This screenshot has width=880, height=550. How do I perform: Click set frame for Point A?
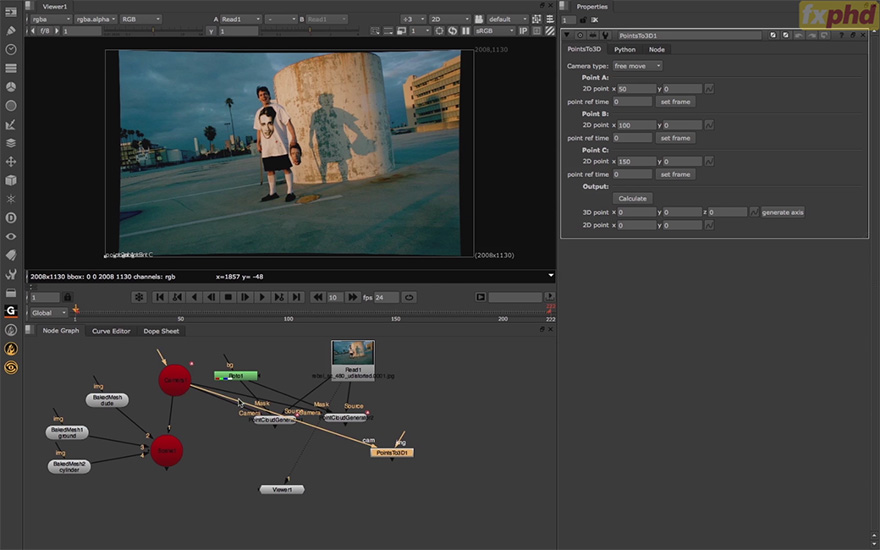coord(675,102)
